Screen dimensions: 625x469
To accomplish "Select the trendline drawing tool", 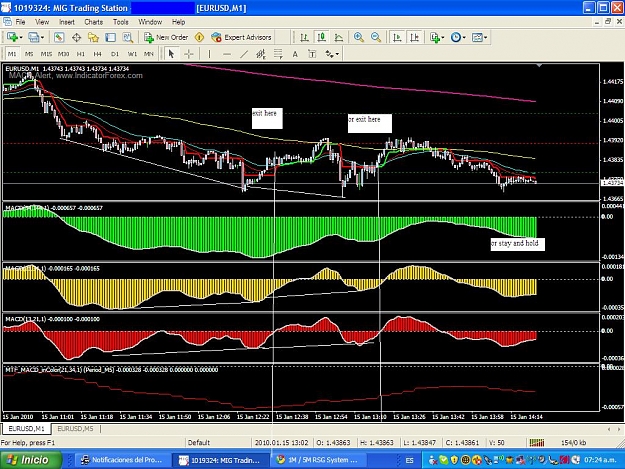I will 244,54.
